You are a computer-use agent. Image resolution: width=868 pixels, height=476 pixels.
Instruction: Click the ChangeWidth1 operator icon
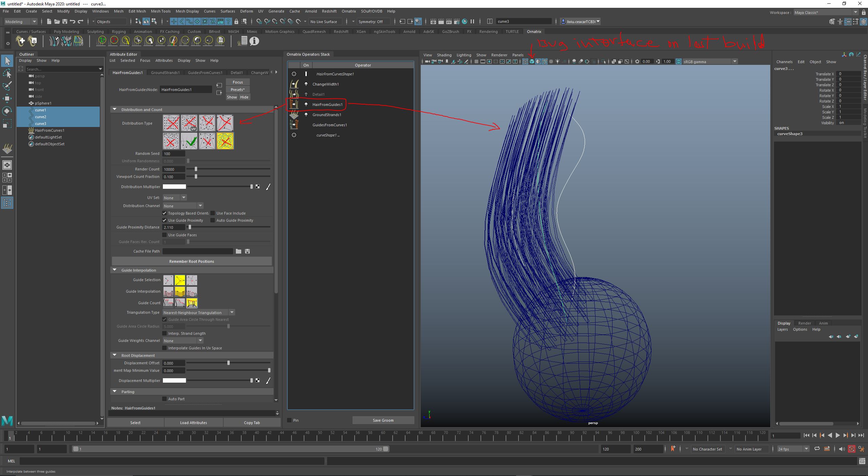(294, 84)
